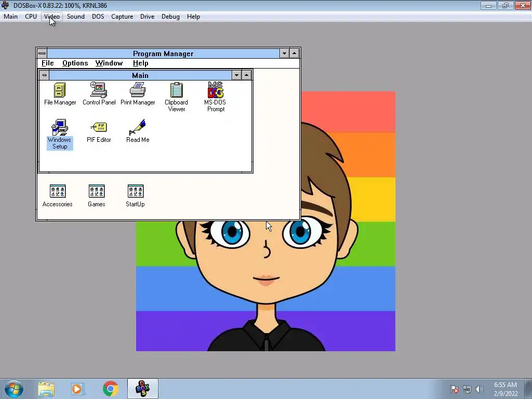Viewport: 532px width, 399px height.
Task: Open the DOSBox-X Debug menu
Action: (170, 17)
